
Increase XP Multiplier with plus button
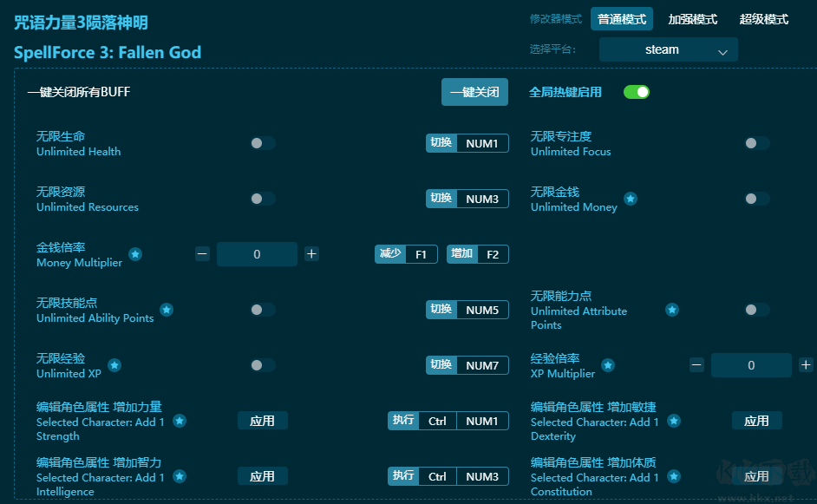[x=806, y=365]
